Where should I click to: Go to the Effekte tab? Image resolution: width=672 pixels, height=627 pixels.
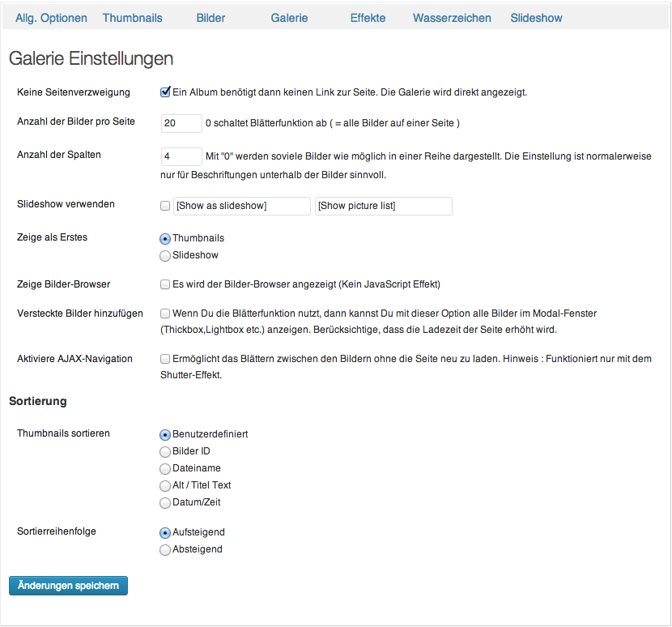click(368, 18)
